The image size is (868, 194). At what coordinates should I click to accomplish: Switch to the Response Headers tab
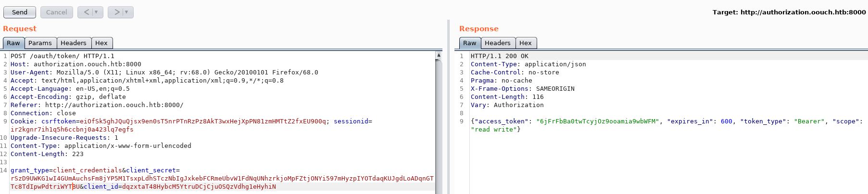tap(497, 43)
